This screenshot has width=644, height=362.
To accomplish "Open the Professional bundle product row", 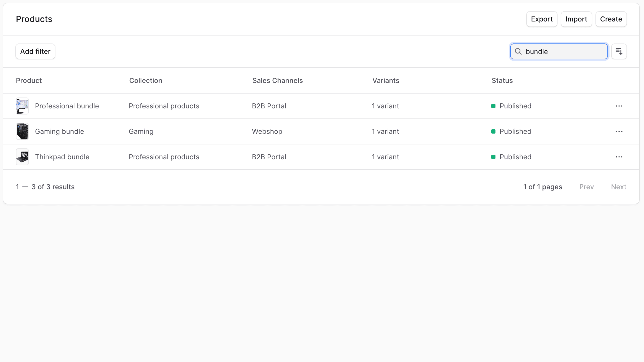I will coord(67,106).
